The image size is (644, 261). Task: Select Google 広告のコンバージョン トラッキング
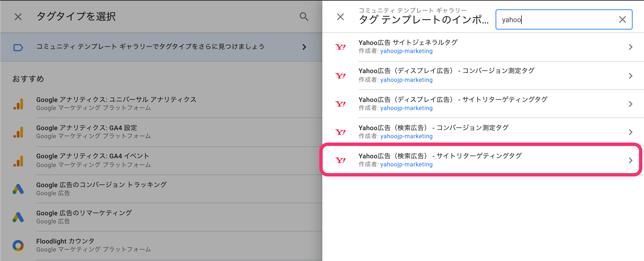pos(161,189)
